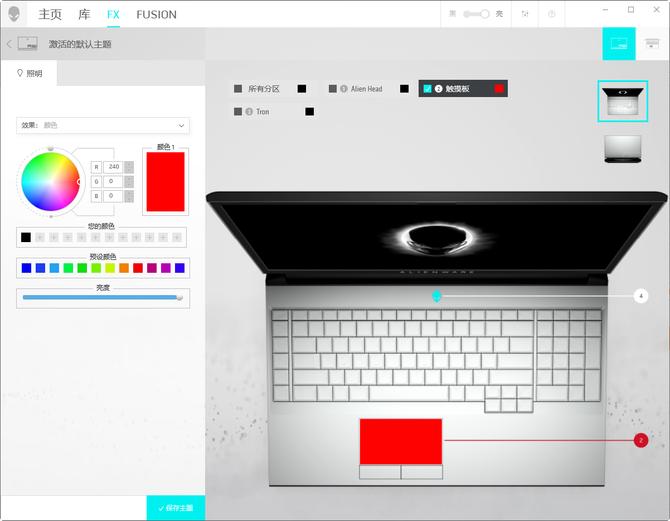Click the black swatch next to 所有分区
Viewport: 670px width, 521px height.
[302, 88]
